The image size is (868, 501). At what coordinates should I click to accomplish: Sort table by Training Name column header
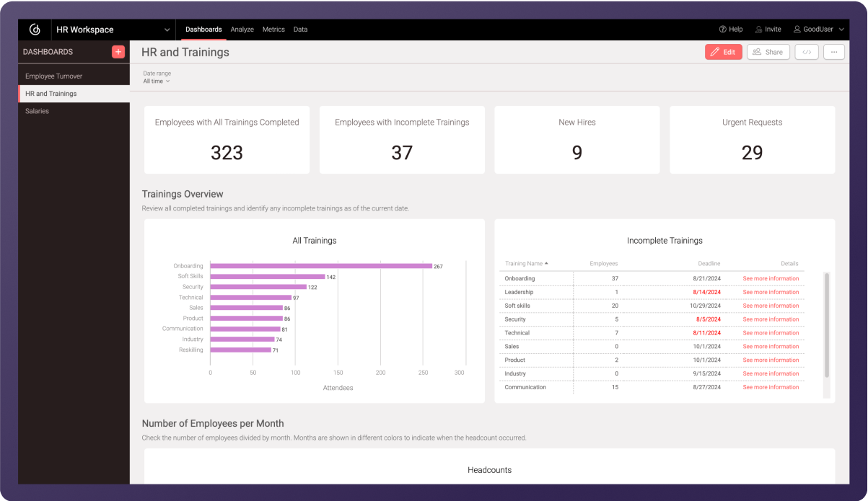click(x=526, y=264)
